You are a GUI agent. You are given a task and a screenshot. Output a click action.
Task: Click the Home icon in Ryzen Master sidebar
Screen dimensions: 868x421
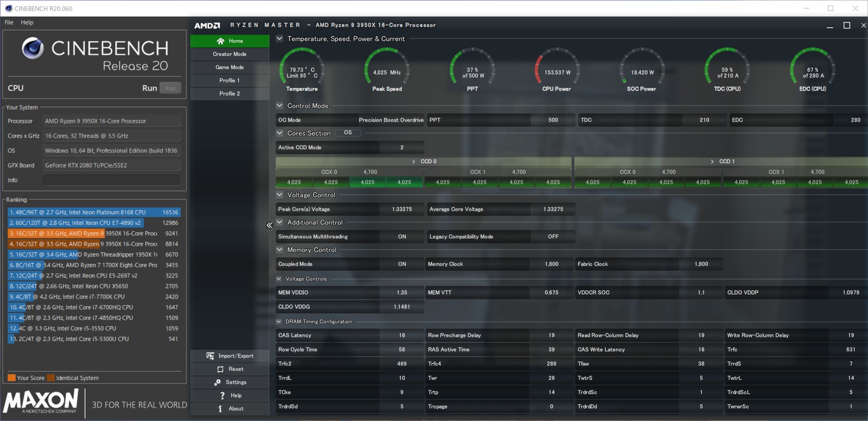(x=220, y=41)
